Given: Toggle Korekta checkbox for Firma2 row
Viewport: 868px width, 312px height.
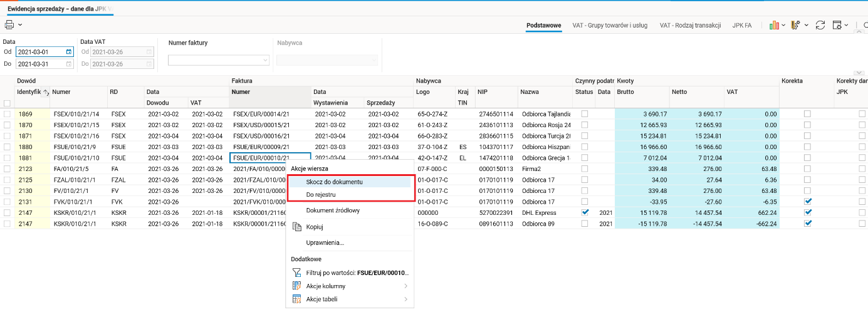Looking at the screenshot, I should click(807, 169).
